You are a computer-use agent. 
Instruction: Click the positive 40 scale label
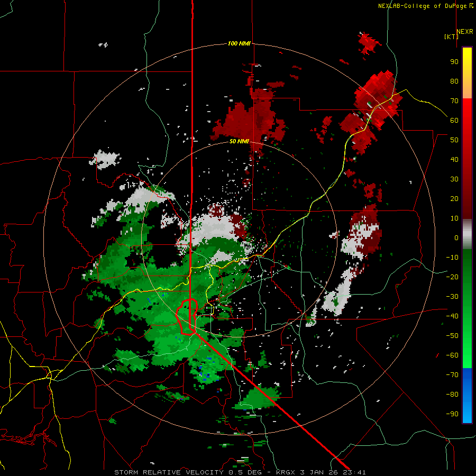454,159
